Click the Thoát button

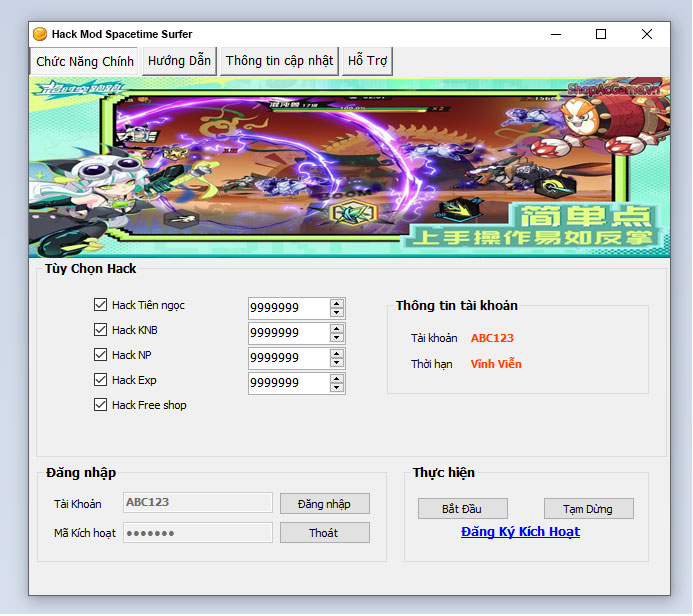click(325, 533)
